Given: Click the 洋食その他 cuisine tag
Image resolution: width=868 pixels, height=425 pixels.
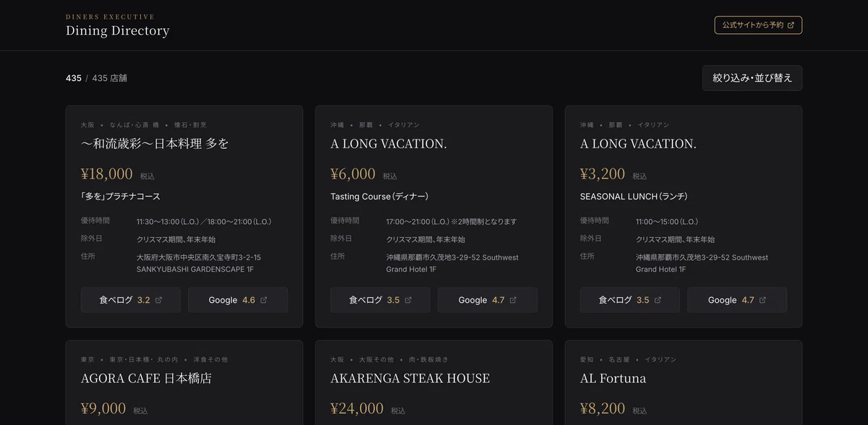Looking at the screenshot, I should point(210,360).
